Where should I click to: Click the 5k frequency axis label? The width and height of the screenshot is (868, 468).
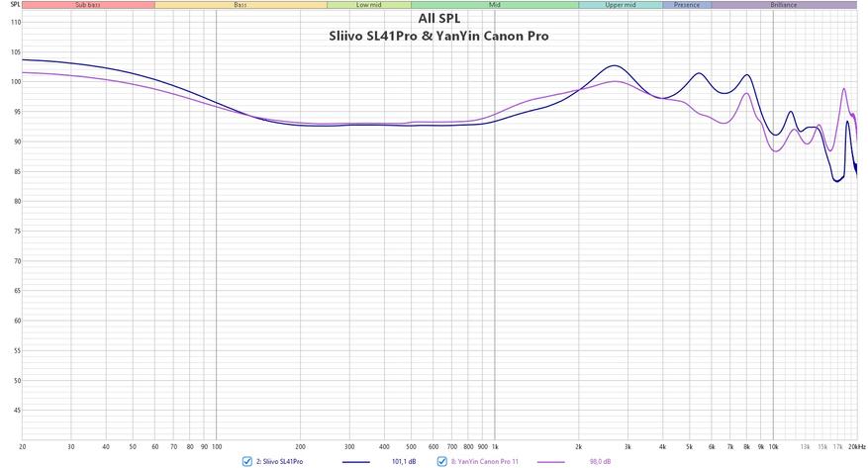pos(690,446)
